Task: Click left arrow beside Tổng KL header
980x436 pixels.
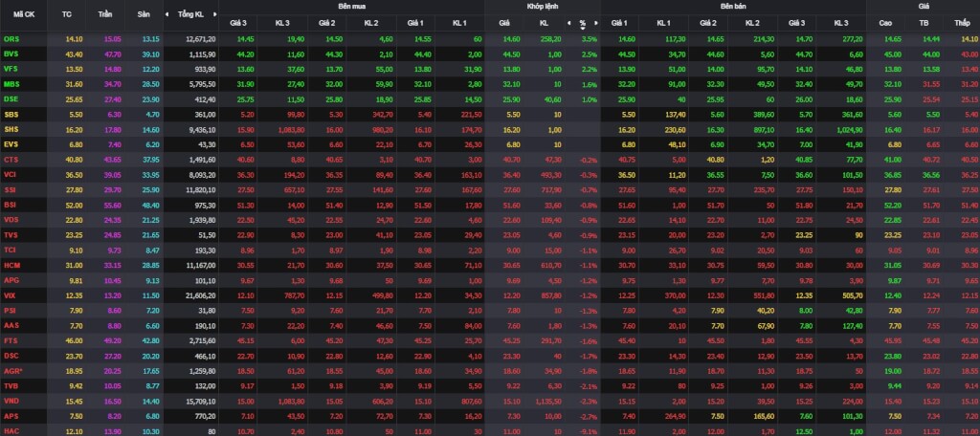Action: tap(167, 13)
